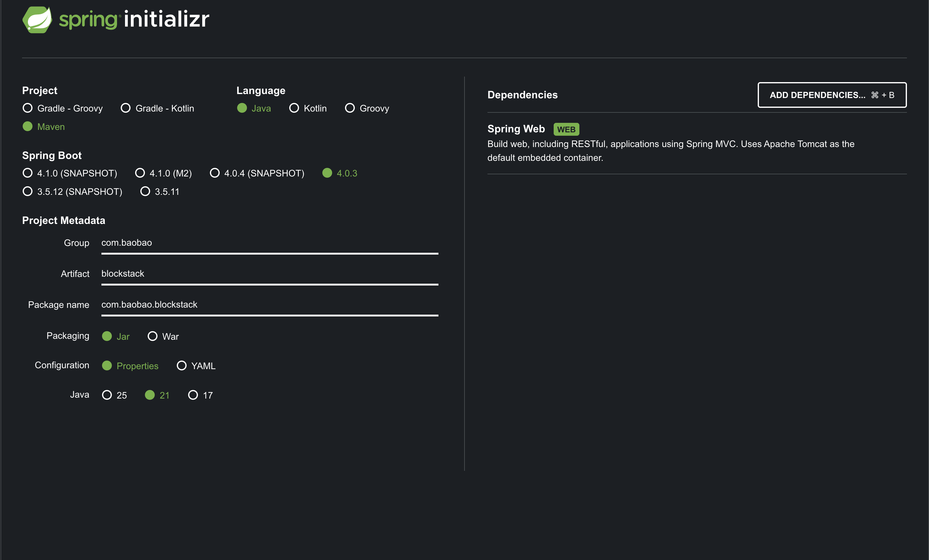
Task: Choose Spring Boot version 3.5.11
Action: tap(160, 191)
